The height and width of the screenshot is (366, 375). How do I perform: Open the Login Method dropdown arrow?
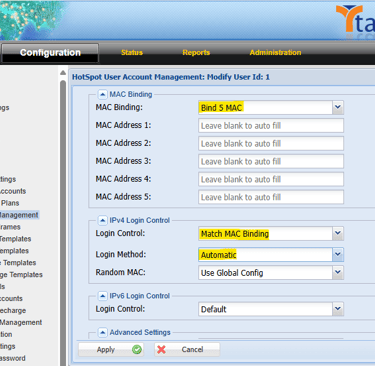click(x=338, y=255)
